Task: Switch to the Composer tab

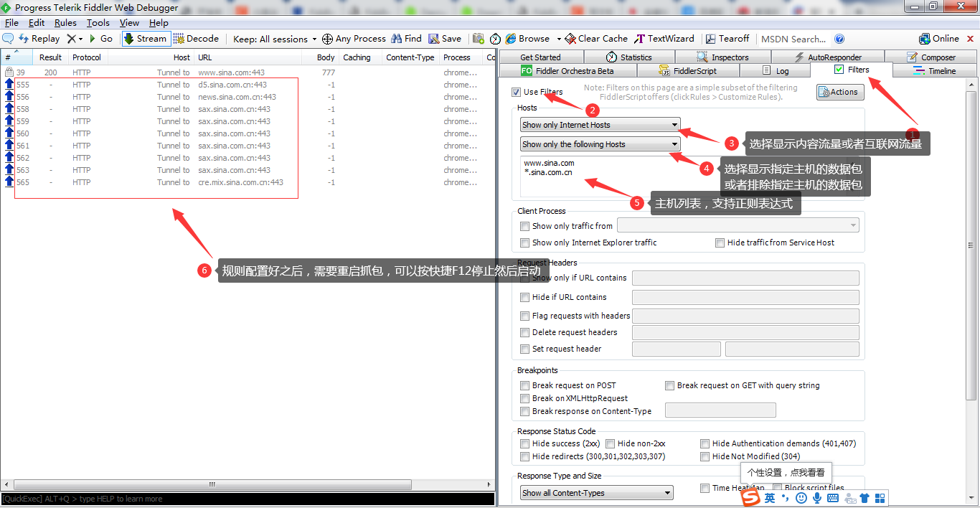Action: tap(931, 57)
